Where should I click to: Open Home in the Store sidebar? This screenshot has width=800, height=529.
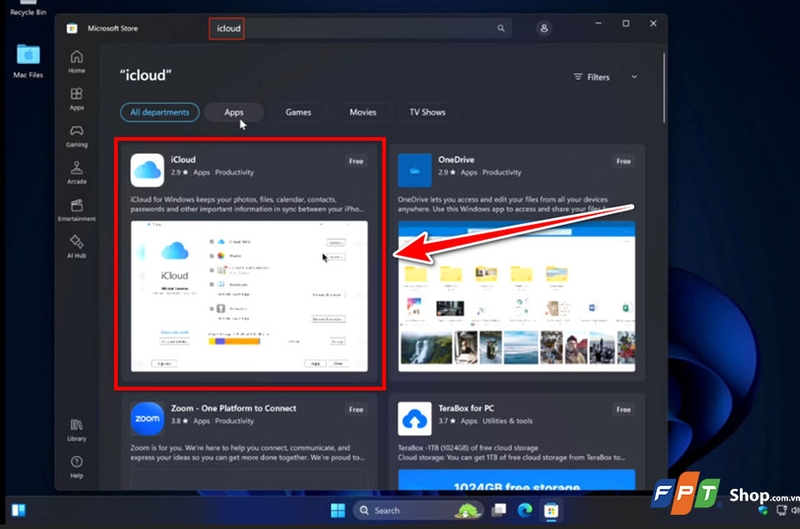77,62
